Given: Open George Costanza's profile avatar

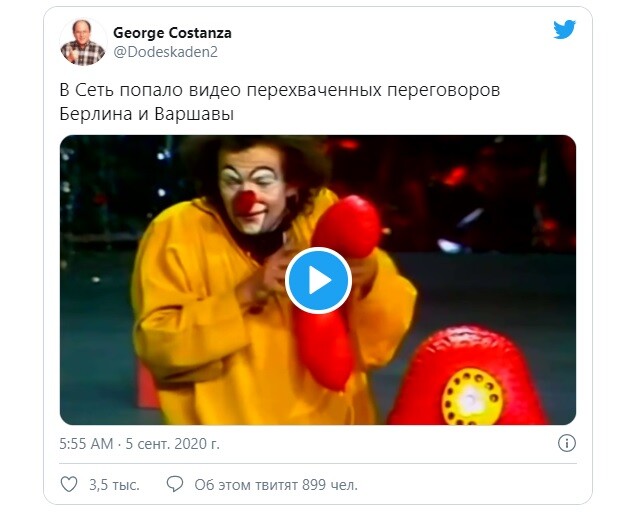Looking at the screenshot, I should 83,42.
